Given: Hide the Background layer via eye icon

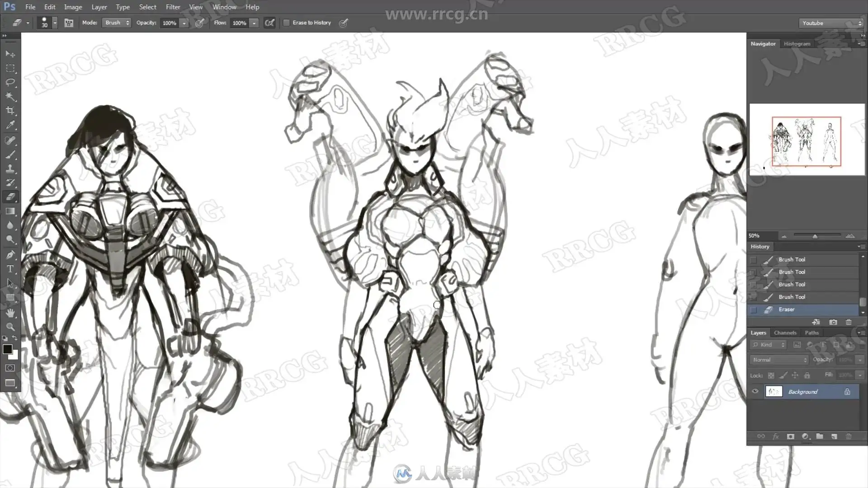Looking at the screenshot, I should pyautogui.click(x=755, y=391).
